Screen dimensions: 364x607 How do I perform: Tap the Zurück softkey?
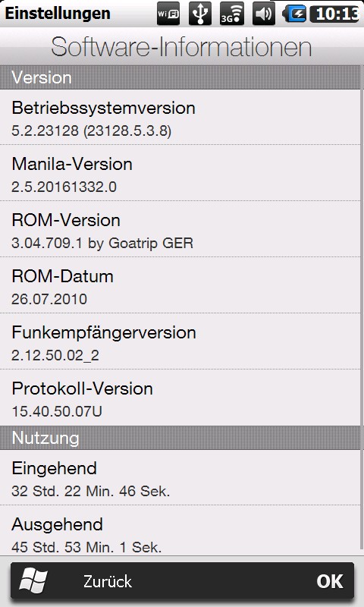[108, 581]
